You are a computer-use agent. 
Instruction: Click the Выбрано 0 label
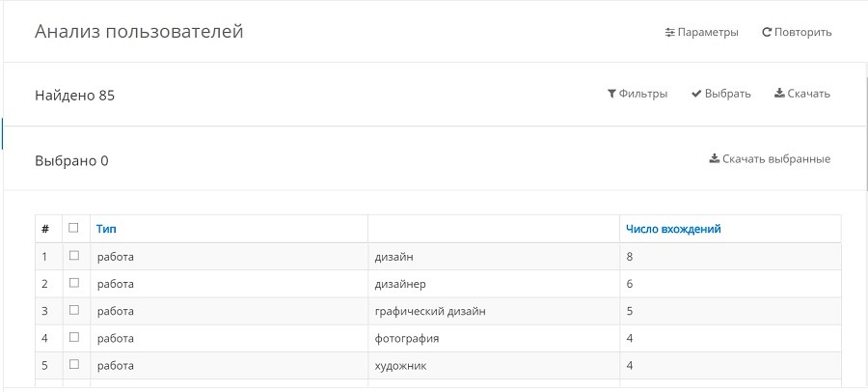point(72,161)
